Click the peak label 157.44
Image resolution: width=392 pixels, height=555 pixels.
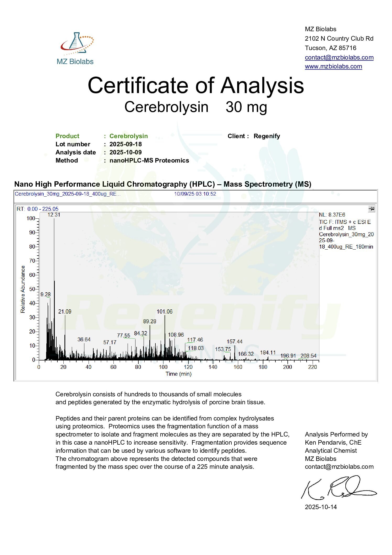pyautogui.click(x=235, y=342)
